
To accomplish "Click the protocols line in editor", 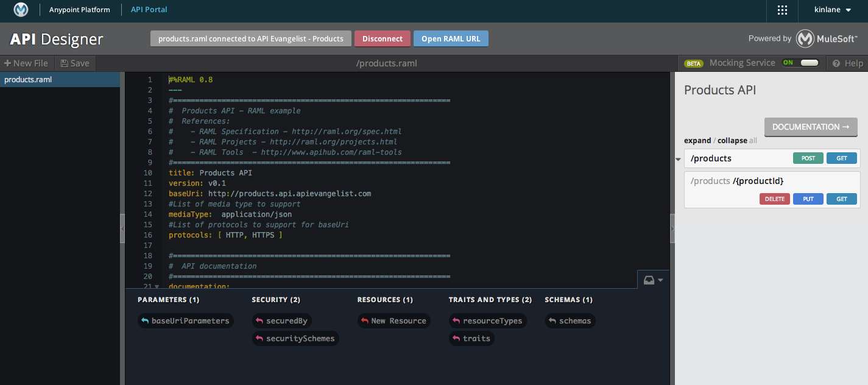I will pyautogui.click(x=225, y=235).
